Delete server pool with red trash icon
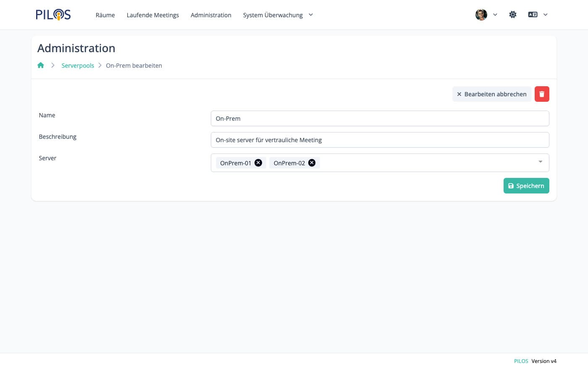The width and height of the screenshot is (588, 368). coord(541,94)
